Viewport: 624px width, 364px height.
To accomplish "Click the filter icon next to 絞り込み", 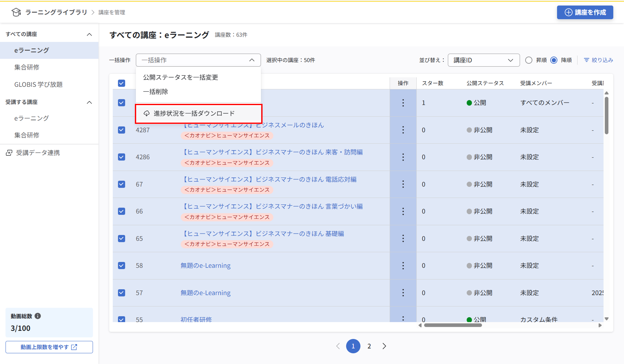I will 586,60.
